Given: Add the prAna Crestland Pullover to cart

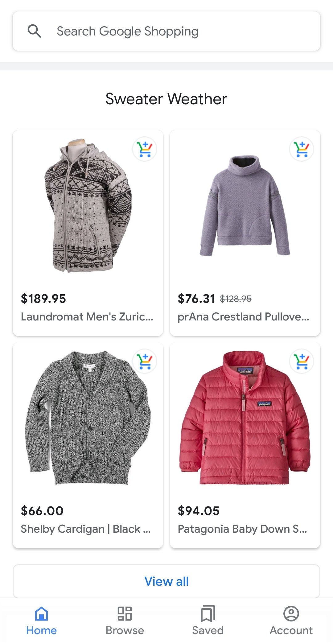Looking at the screenshot, I should tap(302, 149).
